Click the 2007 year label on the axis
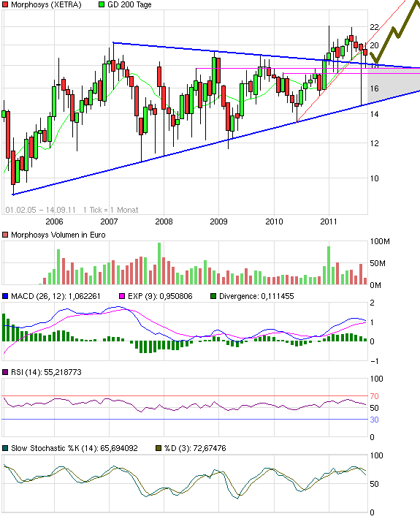Image resolution: width=420 pixels, height=519 pixels. pos(109,221)
